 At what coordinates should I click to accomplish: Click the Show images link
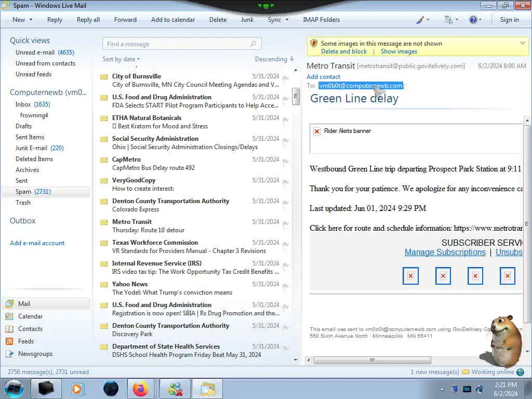[398, 51]
